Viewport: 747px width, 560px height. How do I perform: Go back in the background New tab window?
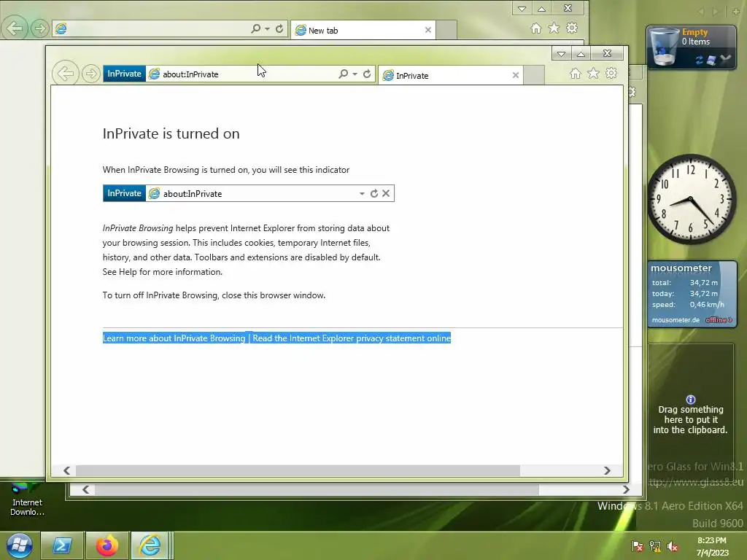coord(15,28)
